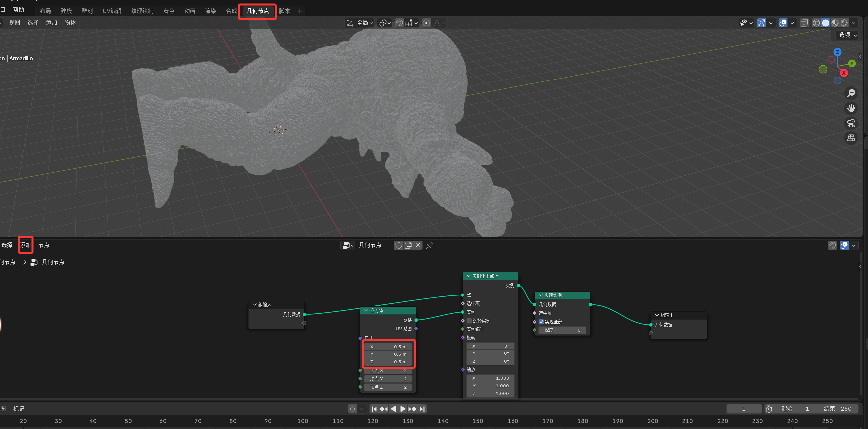868x429 pixels.
Task: Open the 节点 menu
Action: (x=44, y=245)
